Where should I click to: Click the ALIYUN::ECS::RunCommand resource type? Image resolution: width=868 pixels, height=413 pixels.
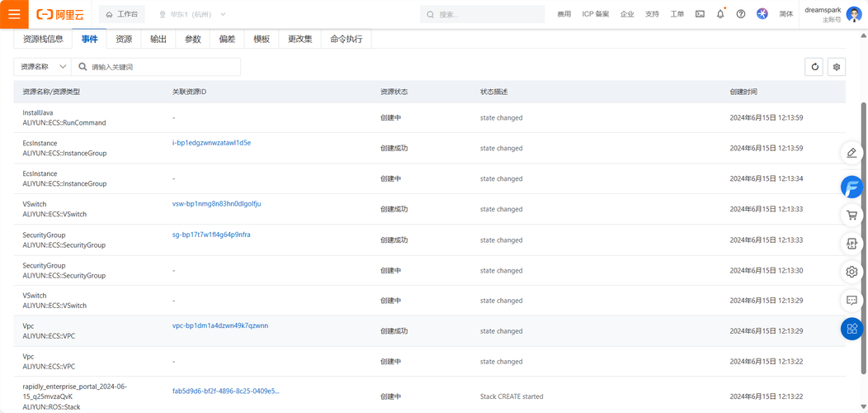click(x=64, y=122)
